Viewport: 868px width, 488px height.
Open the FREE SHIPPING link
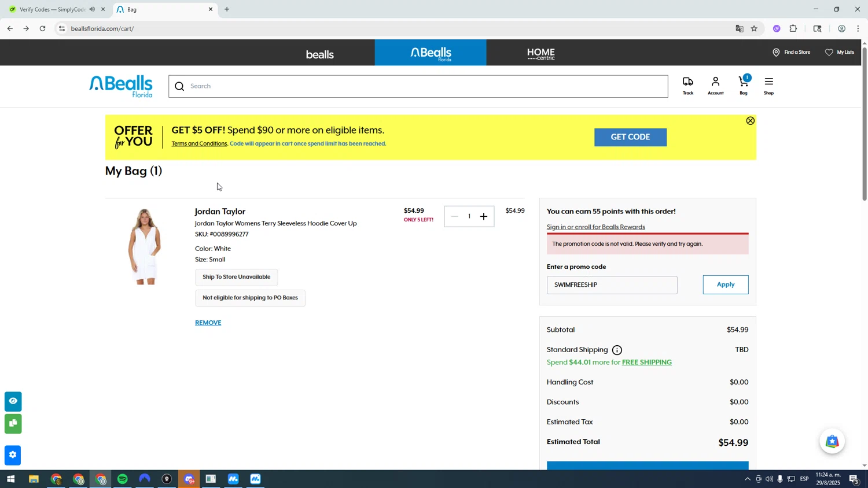pyautogui.click(x=647, y=363)
